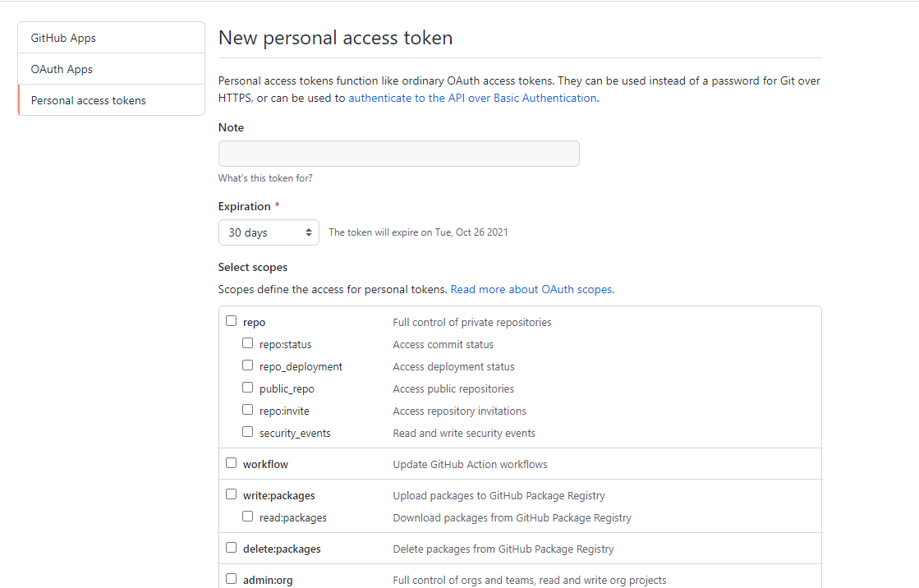Click the Read more about OAuth scopes link
This screenshot has width=919, height=588.
(531, 289)
